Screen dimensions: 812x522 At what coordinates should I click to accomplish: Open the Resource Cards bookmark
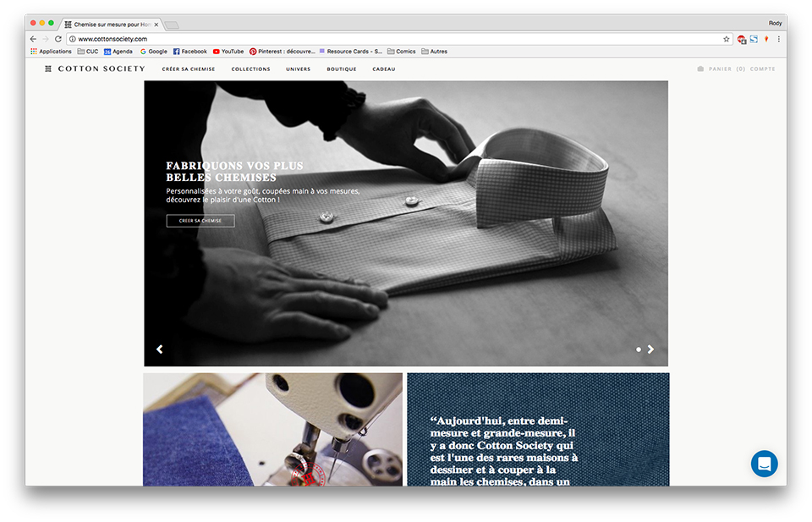click(x=350, y=52)
